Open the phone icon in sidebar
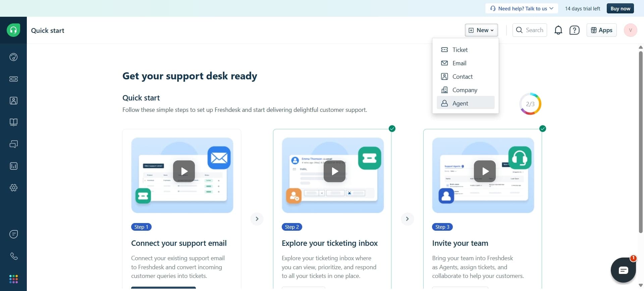644x291 pixels. [13, 256]
